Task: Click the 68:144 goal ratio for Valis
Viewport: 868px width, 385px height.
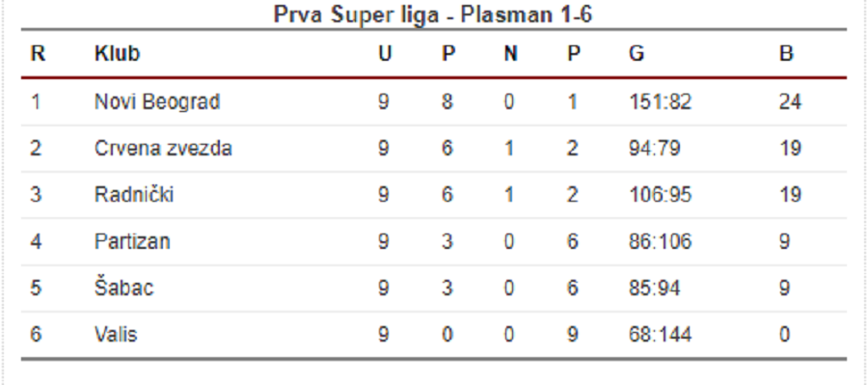Action: click(660, 335)
